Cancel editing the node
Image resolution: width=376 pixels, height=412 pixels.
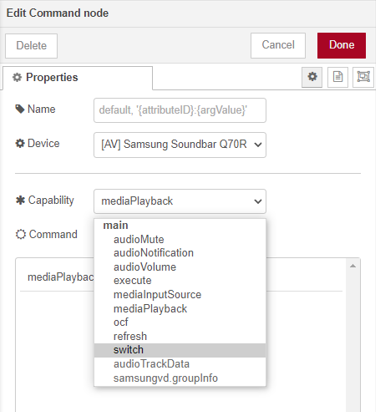point(278,45)
